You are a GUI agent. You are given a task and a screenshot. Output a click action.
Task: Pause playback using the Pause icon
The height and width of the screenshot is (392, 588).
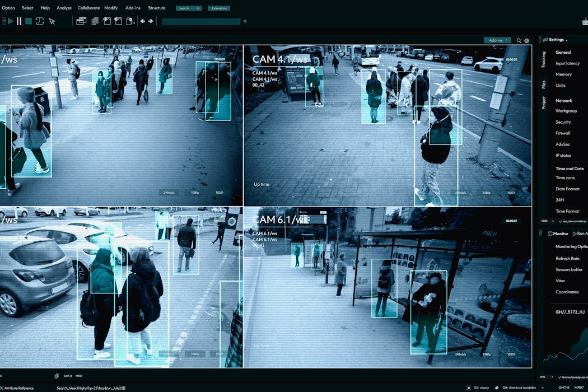[x=19, y=21]
